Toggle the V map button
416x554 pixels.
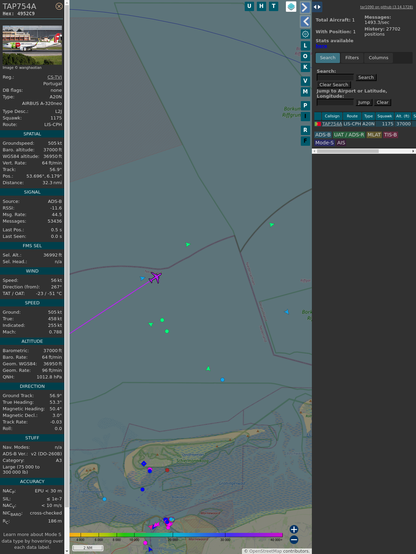[x=305, y=81]
